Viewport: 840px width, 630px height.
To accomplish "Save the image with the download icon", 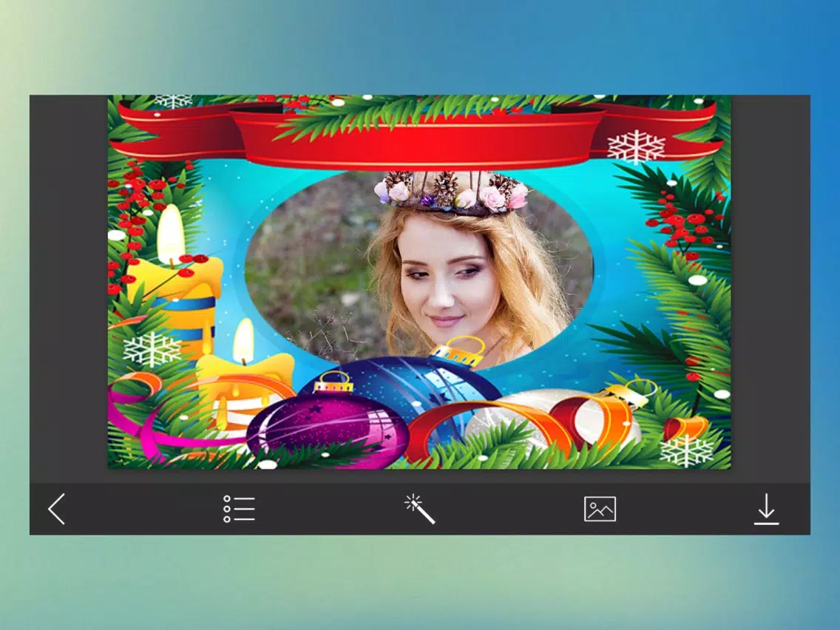I will click(x=767, y=509).
